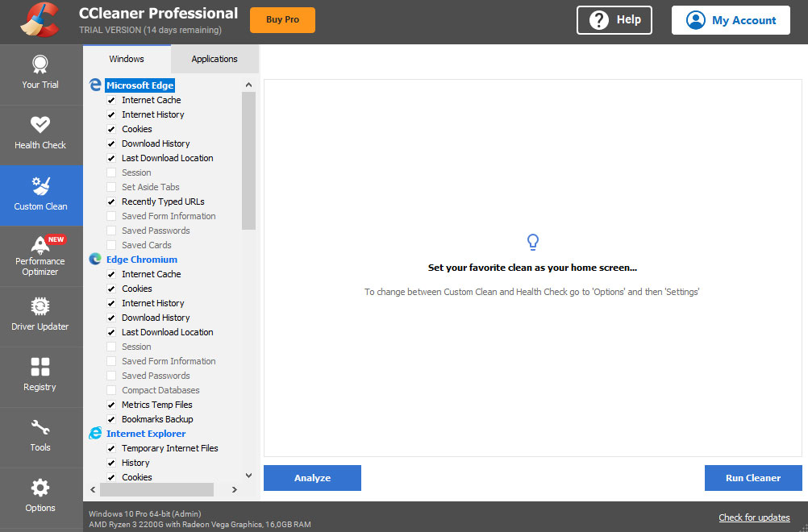Open Tools wrench icon
This screenshot has width=808, height=532.
click(40, 427)
